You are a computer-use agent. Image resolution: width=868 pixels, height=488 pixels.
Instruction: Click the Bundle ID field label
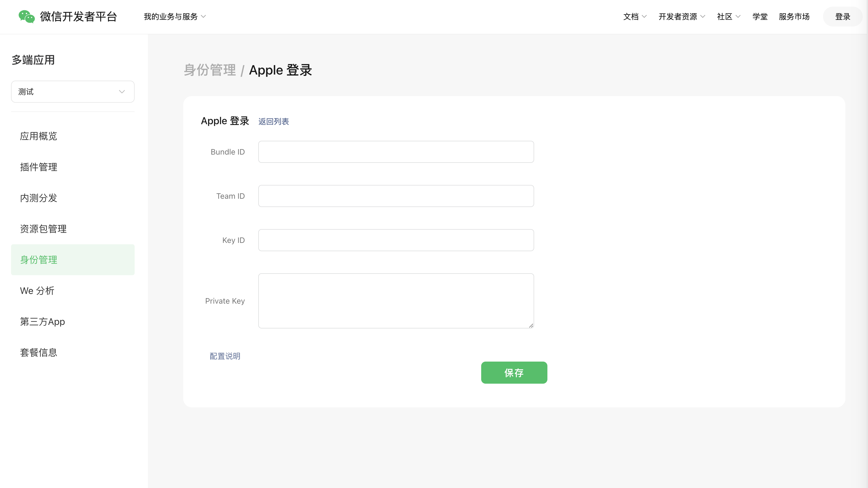click(227, 152)
